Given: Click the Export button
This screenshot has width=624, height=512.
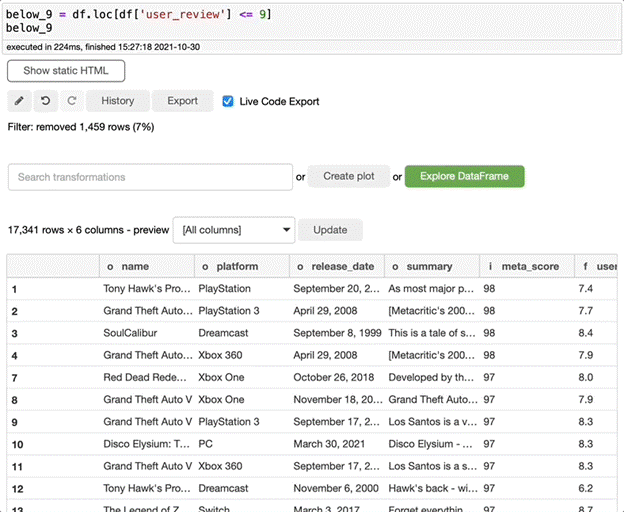Looking at the screenshot, I should [182, 101].
